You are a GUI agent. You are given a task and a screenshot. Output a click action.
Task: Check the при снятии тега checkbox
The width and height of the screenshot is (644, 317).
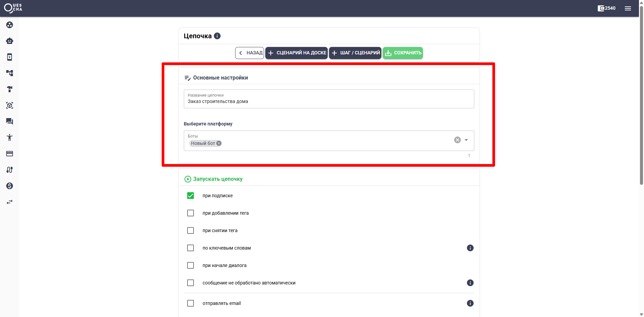tap(191, 230)
